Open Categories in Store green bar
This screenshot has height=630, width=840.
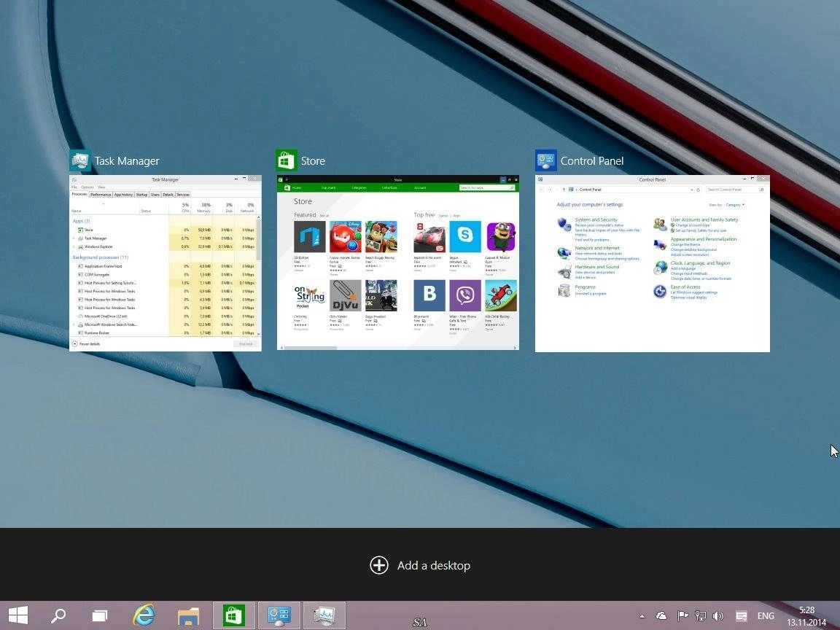359,188
